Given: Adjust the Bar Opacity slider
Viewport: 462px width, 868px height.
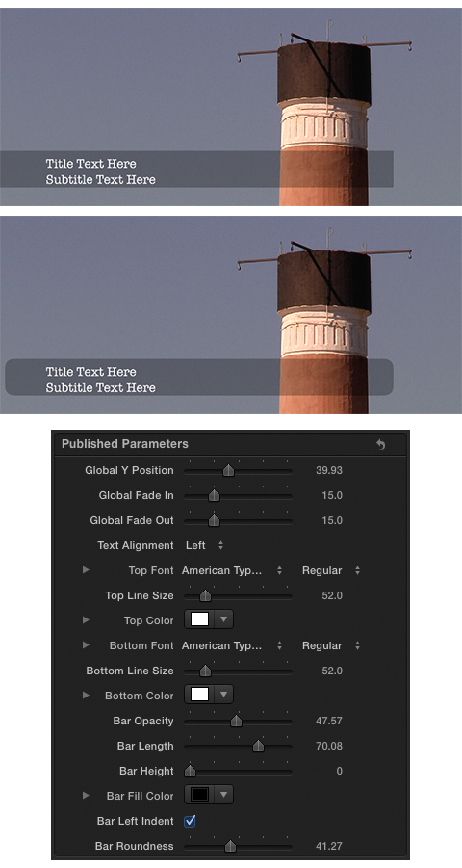Looking at the screenshot, I should coord(236,722).
